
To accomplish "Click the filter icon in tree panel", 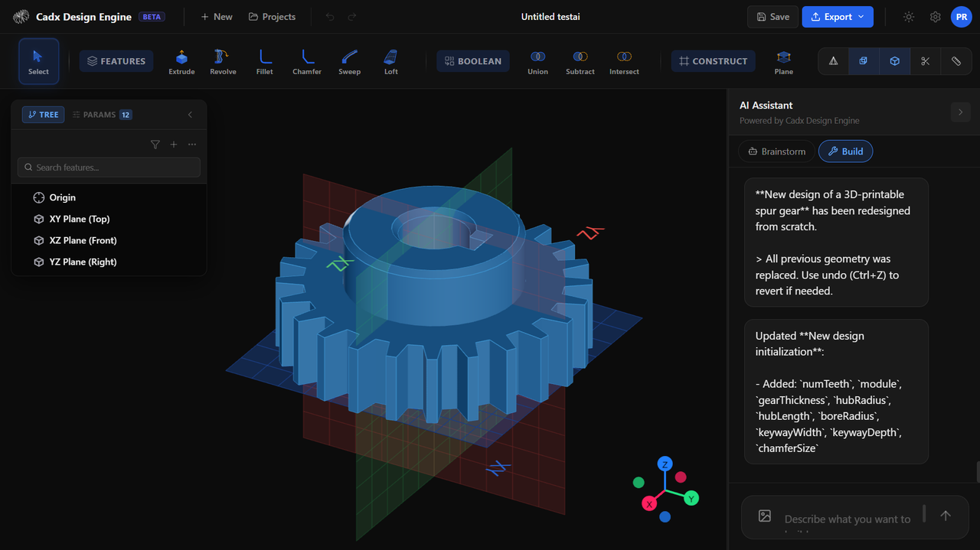I will 155,145.
